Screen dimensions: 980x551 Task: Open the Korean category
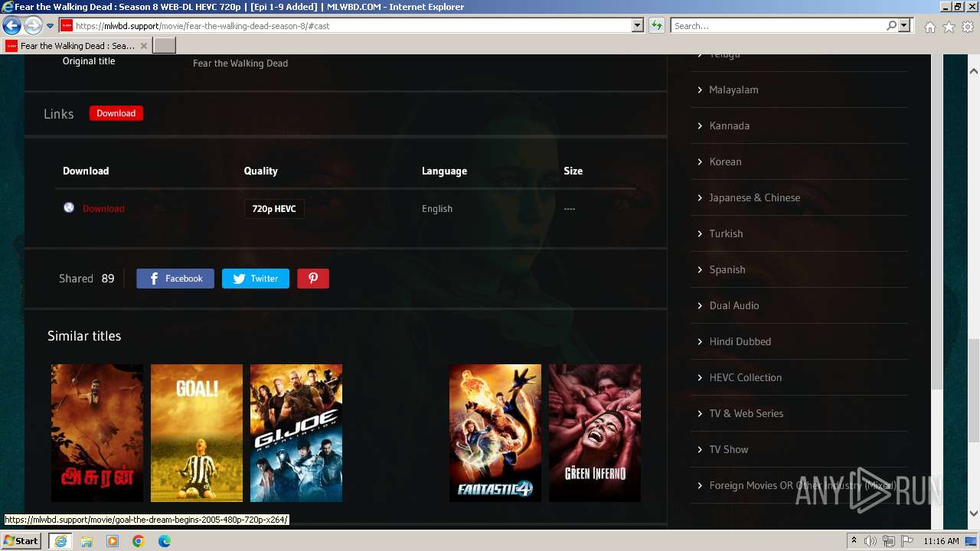click(x=725, y=161)
